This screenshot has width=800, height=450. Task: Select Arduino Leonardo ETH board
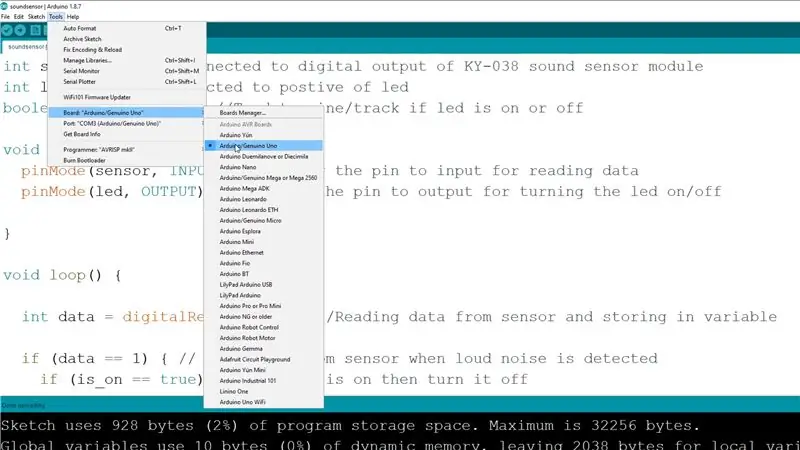[263, 210]
